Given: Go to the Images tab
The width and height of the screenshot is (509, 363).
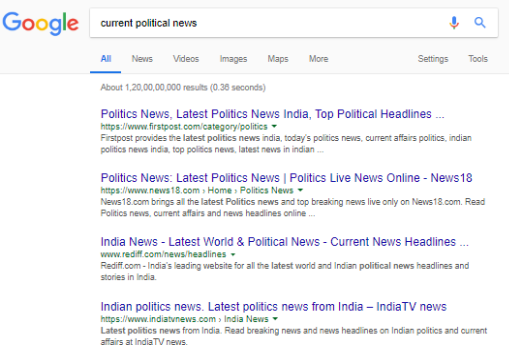Looking at the screenshot, I should [x=233, y=59].
